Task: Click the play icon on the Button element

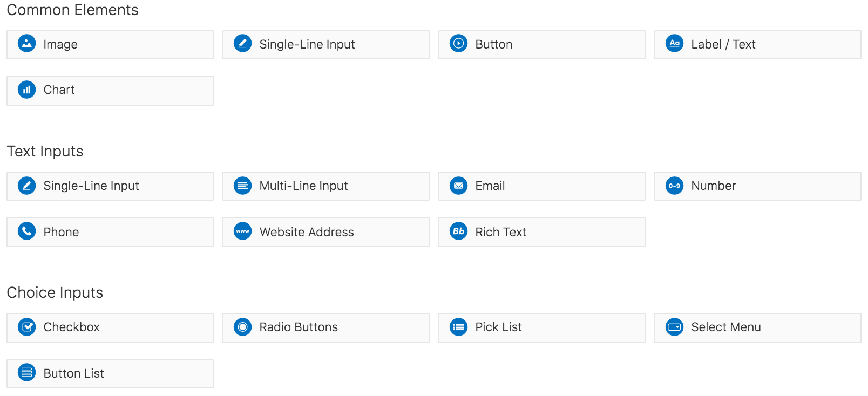Action: pos(458,44)
